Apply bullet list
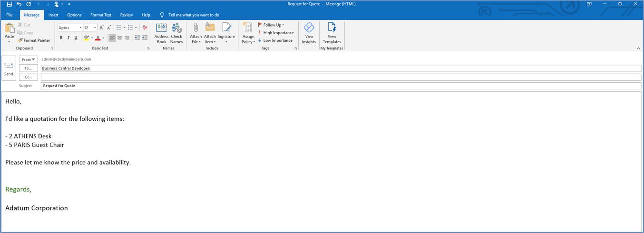 click(x=118, y=28)
